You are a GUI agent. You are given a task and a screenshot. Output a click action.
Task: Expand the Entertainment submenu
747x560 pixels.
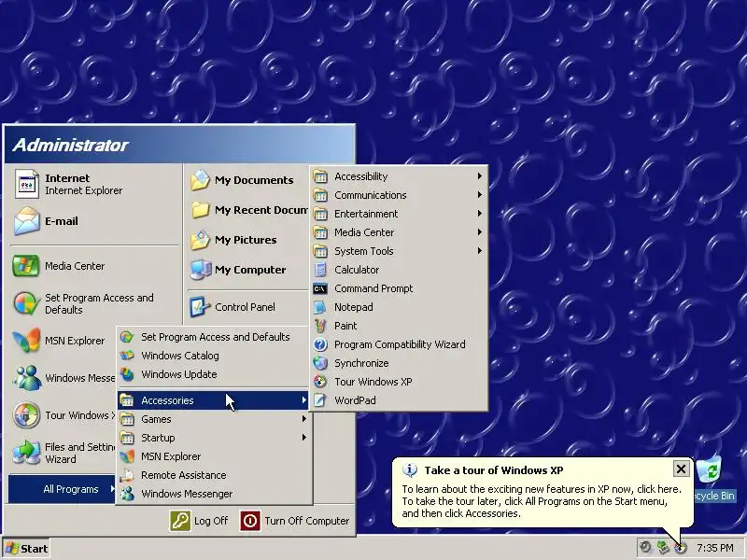(x=399, y=214)
